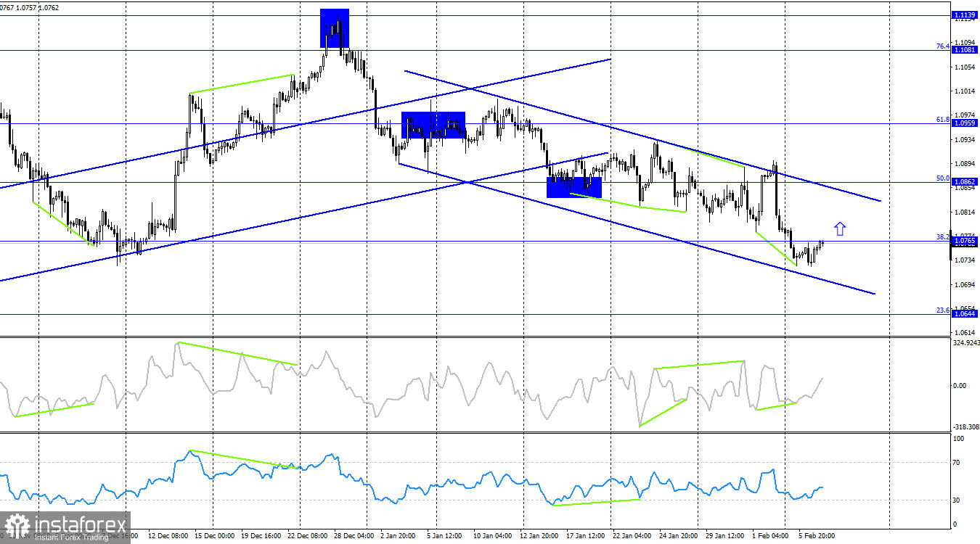The image size is (980, 544).
Task: Select the 61.8 Fibonacci level label
Action: pyautogui.click(x=942, y=120)
